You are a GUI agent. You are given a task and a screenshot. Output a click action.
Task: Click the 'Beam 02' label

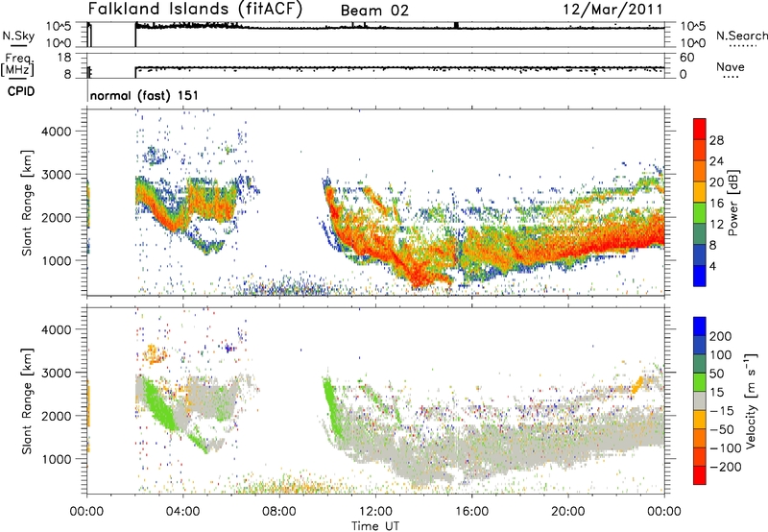[x=374, y=11]
